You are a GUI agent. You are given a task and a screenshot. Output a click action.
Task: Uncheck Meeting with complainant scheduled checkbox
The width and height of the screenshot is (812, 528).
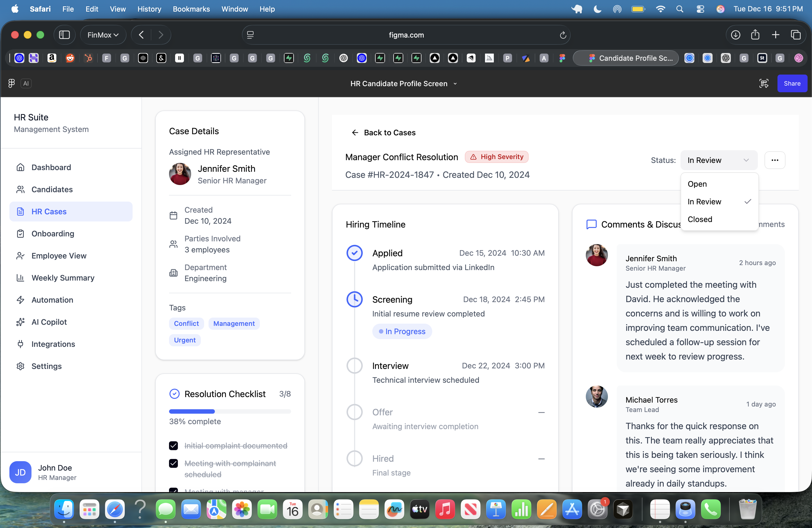(173, 463)
